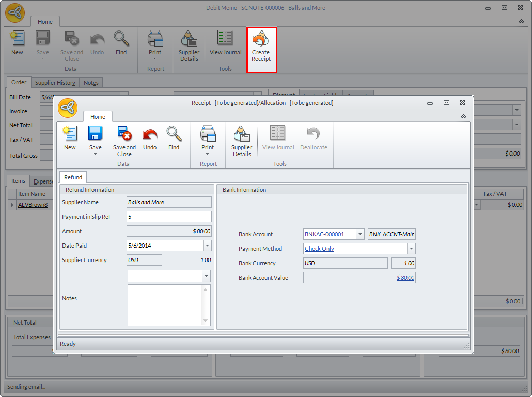
Task: Click Supplier Details in Debit Memo ribbon
Action: (189, 45)
